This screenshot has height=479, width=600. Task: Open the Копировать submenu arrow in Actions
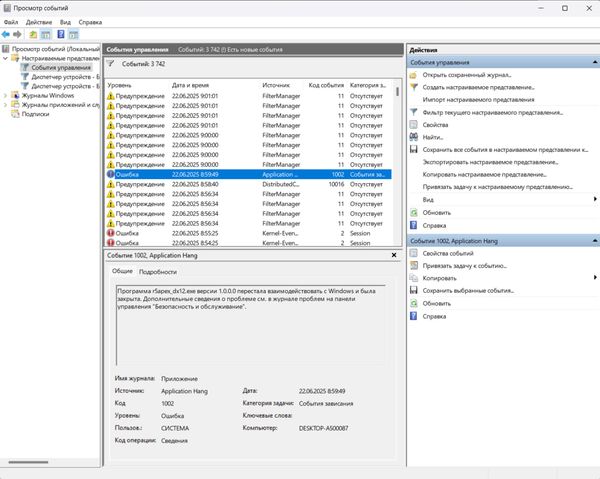point(595,277)
